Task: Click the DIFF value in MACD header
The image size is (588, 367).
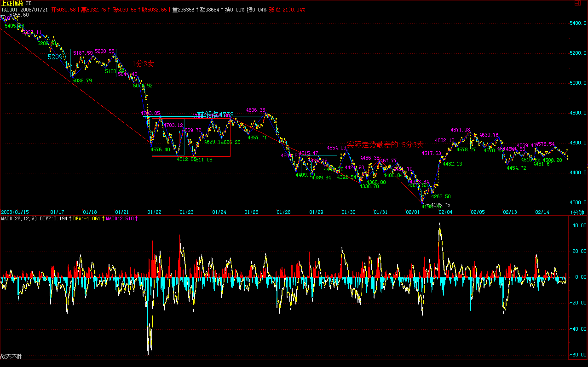Action: coord(55,218)
